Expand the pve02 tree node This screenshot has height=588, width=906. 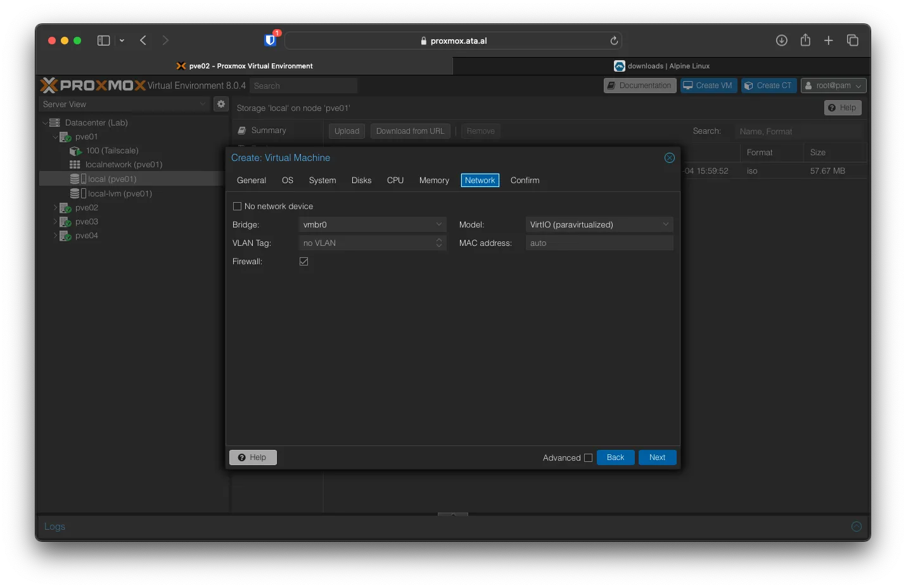[55, 208]
